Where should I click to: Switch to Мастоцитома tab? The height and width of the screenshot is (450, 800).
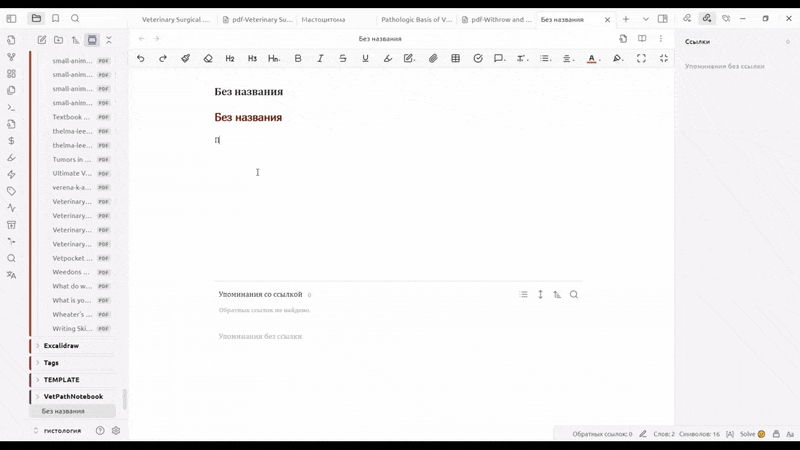click(323, 19)
